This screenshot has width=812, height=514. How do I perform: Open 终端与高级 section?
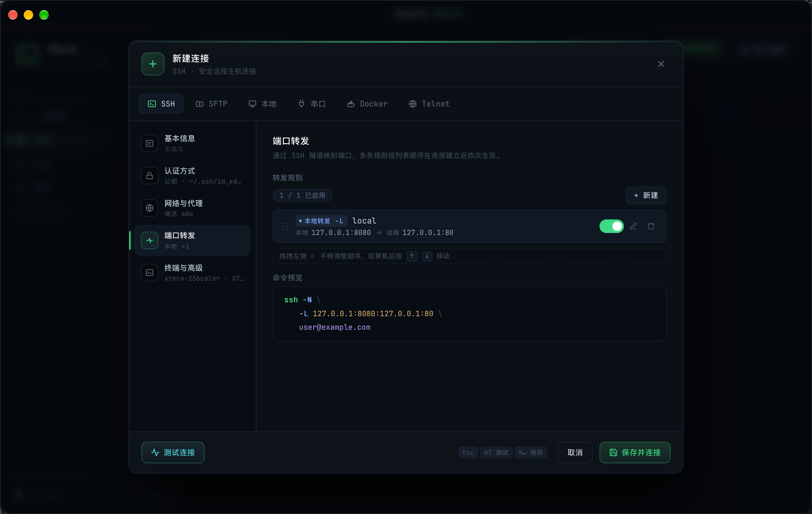[192, 273]
